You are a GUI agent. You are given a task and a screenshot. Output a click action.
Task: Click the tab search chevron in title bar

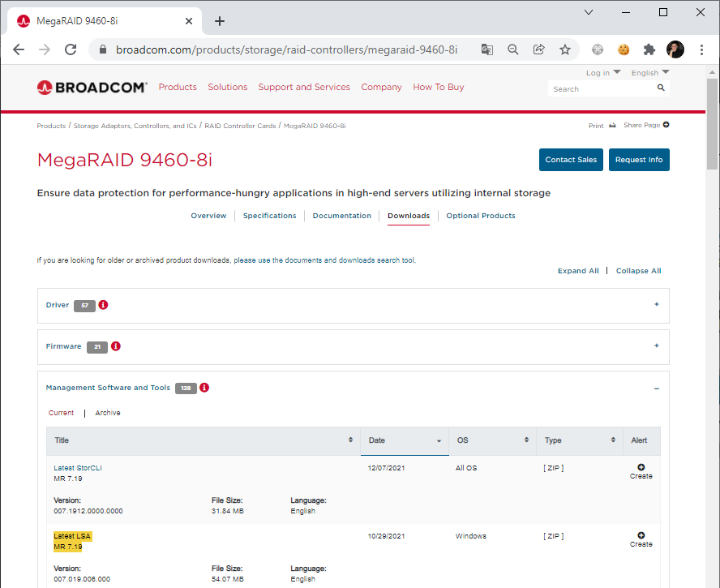tap(588, 12)
